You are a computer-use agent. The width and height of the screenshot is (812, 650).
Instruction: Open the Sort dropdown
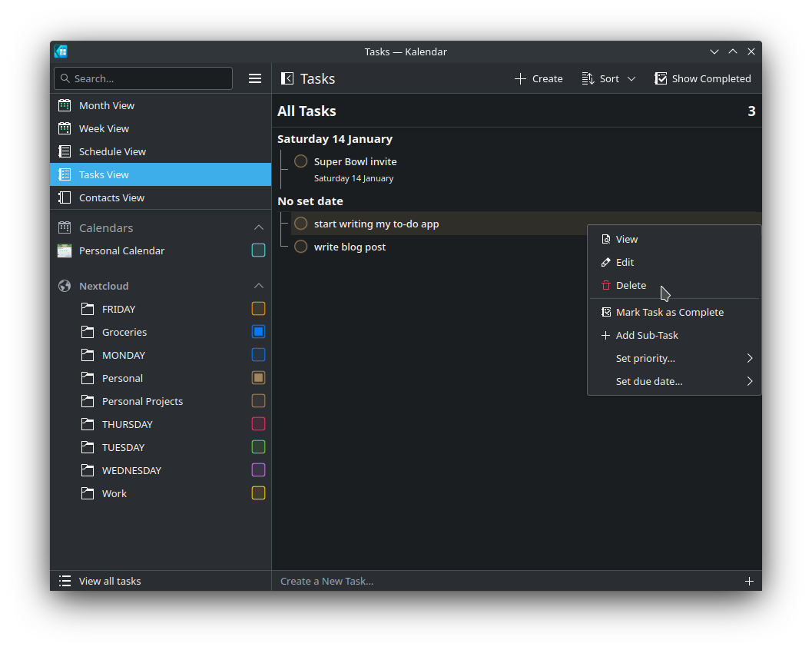point(608,78)
